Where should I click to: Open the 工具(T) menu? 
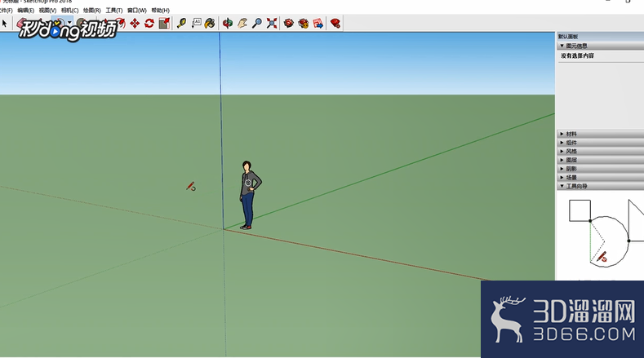pos(113,11)
